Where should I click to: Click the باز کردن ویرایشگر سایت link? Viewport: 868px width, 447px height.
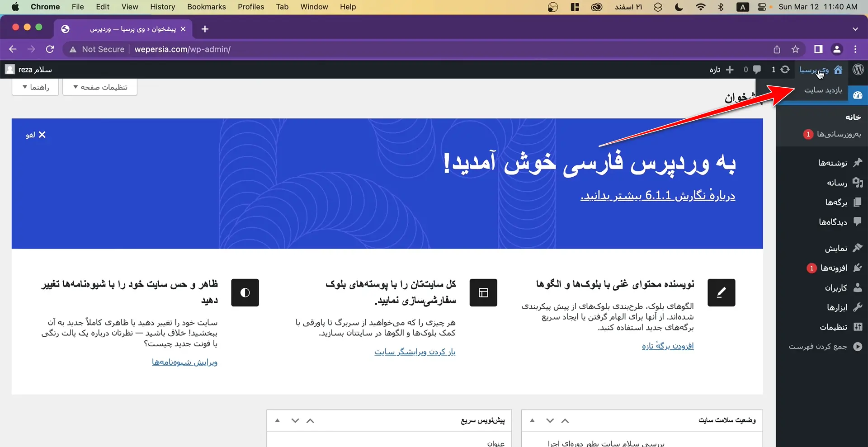point(415,352)
